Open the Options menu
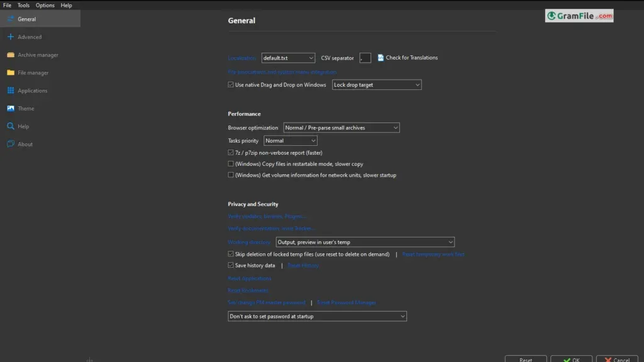 point(45,5)
